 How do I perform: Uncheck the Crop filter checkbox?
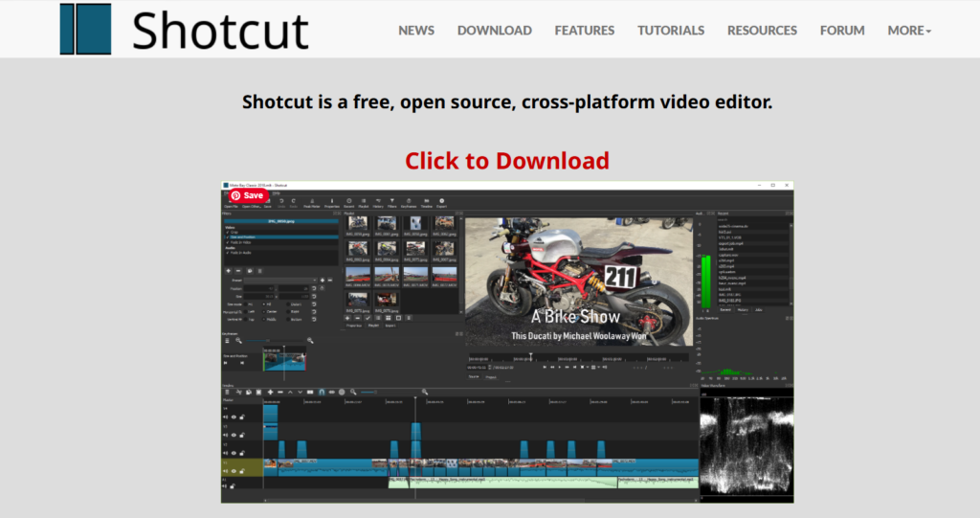[x=227, y=232]
